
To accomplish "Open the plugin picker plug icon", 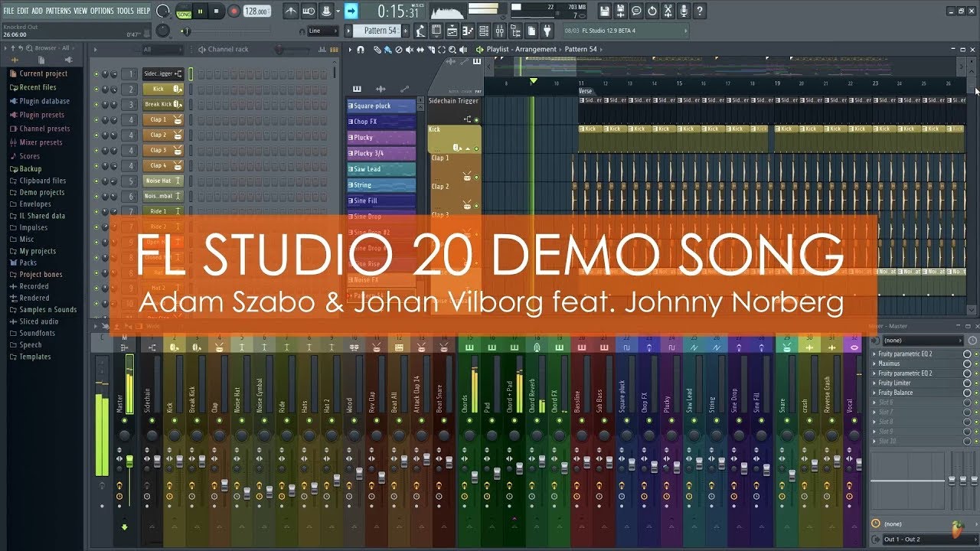I will 547,31.
